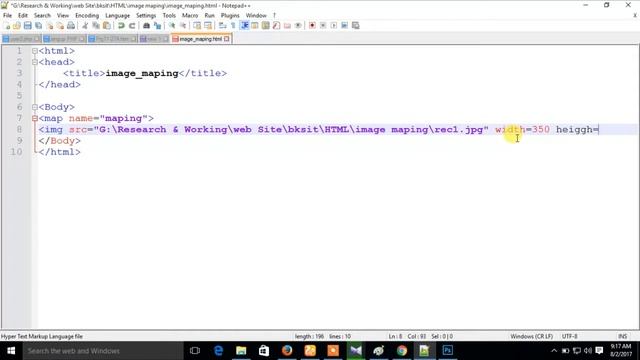
Task: Place cursor in width=350 value
Action: 541,129
